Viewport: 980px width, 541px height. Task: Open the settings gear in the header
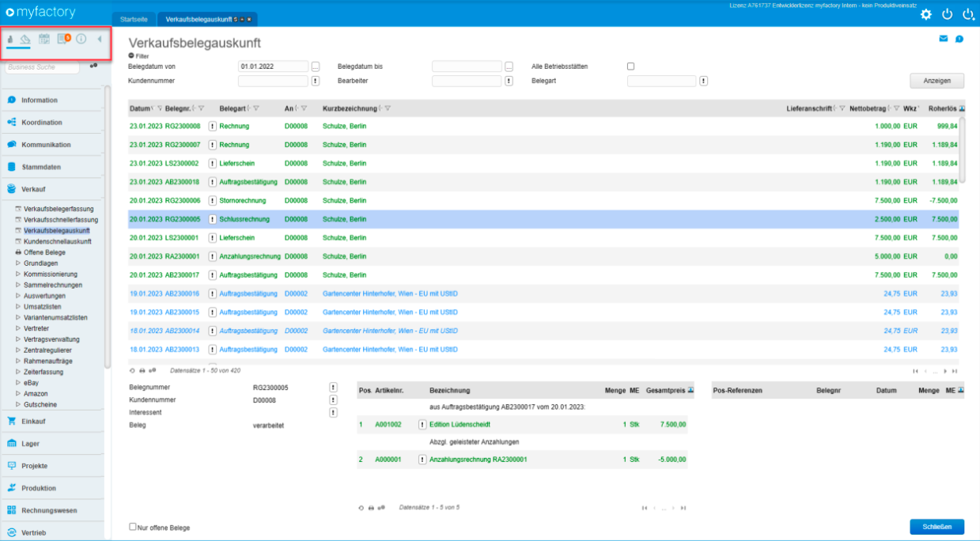pos(926,14)
